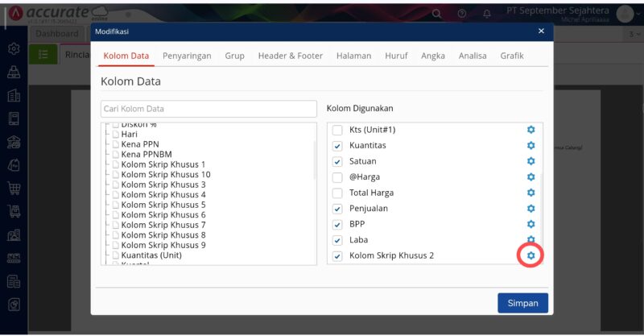The image size is (644, 336).
Task: Open the search magnifier icon in header
Action: pyautogui.click(x=437, y=14)
